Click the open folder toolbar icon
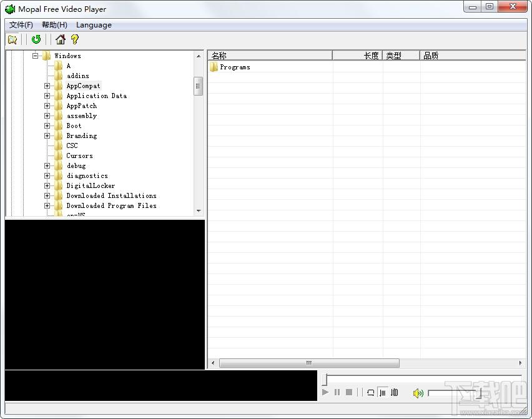 click(12, 40)
